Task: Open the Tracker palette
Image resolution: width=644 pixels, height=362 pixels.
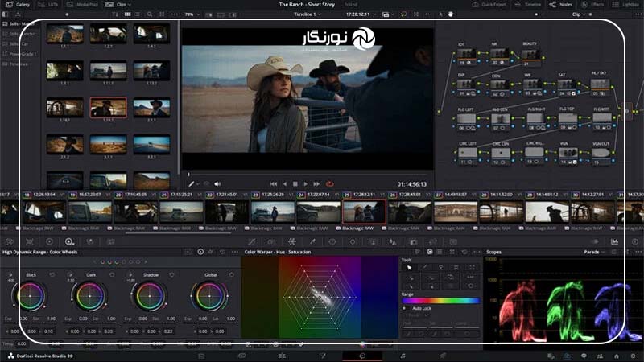Action: pyautogui.click(x=353, y=242)
